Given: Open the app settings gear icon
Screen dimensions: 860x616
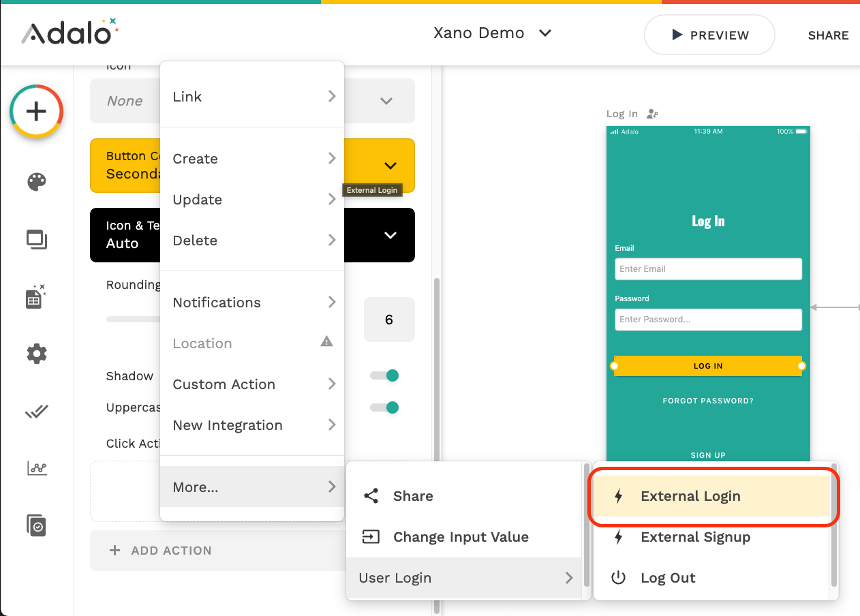Looking at the screenshot, I should 37,354.
